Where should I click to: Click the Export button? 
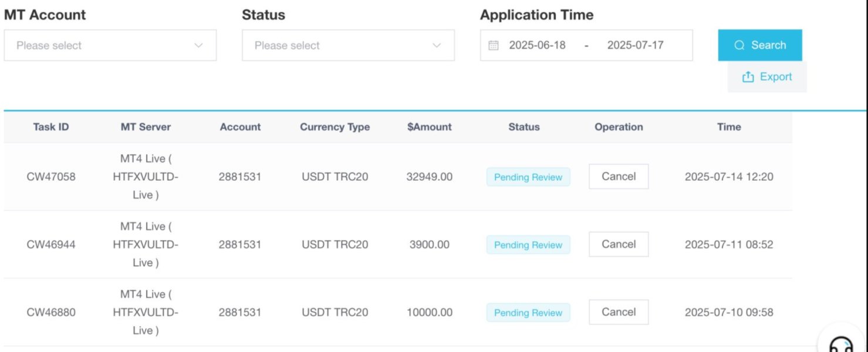point(767,77)
